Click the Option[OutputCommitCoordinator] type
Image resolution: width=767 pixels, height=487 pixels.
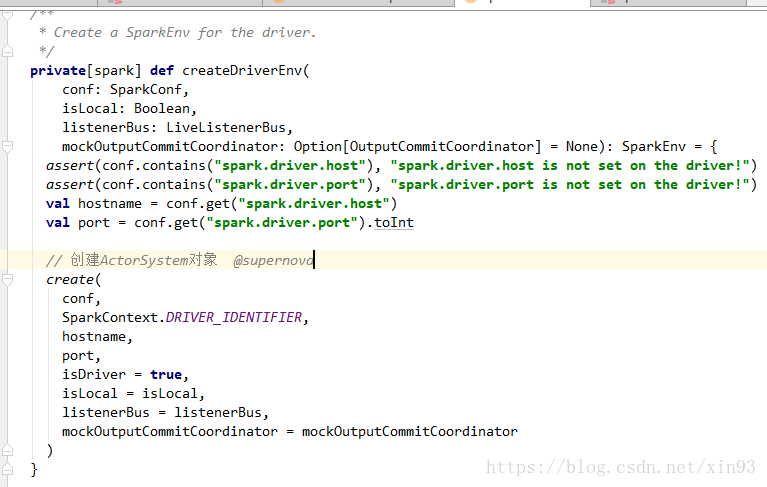coord(417,147)
